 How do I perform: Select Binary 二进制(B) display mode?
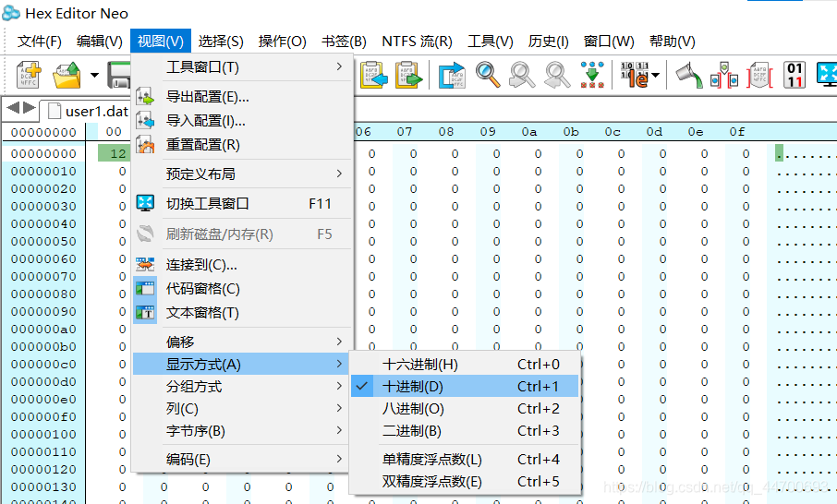tap(465, 430)
